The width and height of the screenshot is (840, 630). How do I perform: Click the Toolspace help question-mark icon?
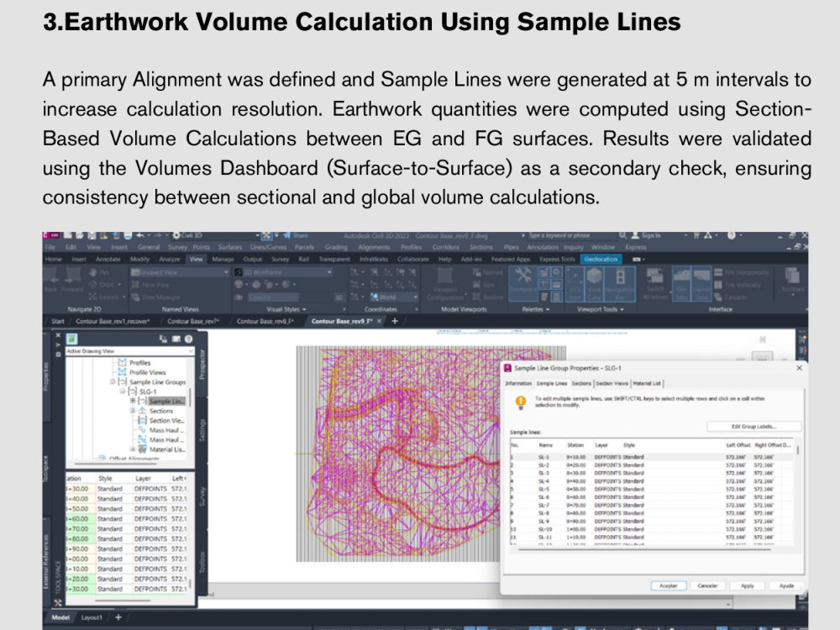click(x=188, y=339)
